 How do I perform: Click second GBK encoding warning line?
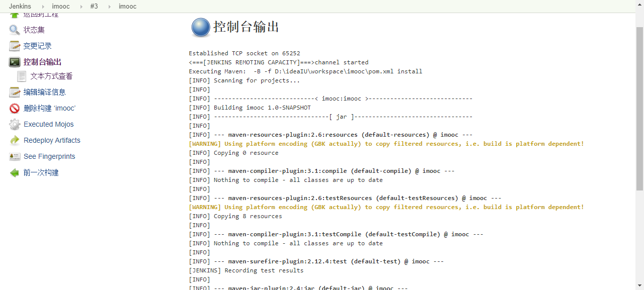pos(386,207)
